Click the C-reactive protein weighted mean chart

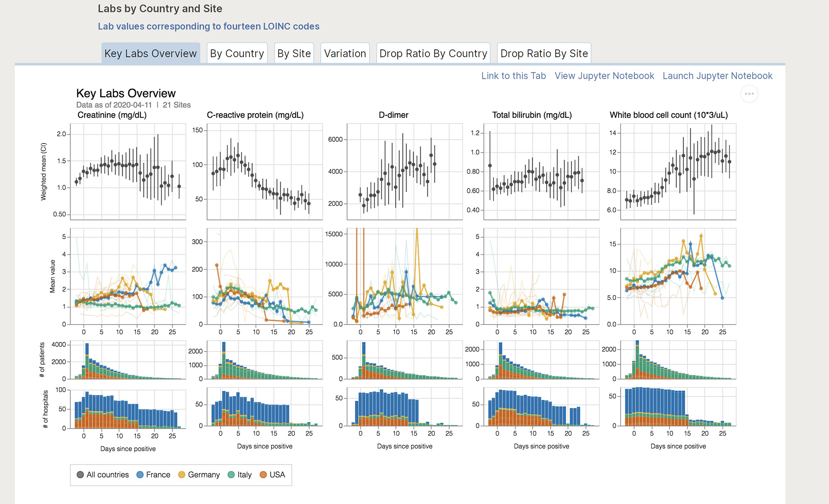click(x=264, y=171)
